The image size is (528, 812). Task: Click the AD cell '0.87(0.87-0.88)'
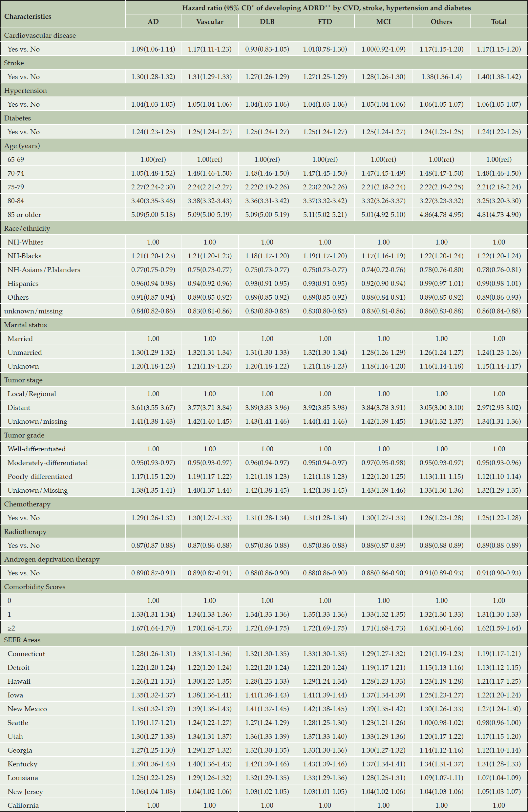point(153,545)
